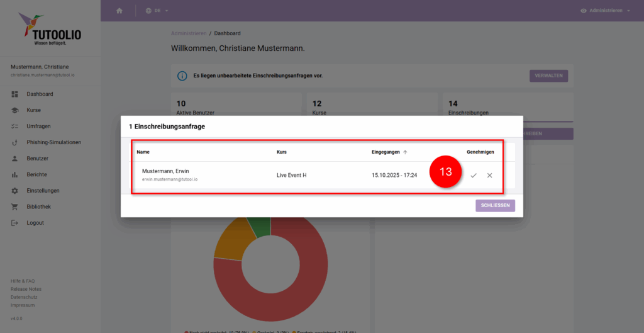Viewport: 644px width, 333px height.
Task: Click the home icon in top bar
Action: (x=119, y=11)
